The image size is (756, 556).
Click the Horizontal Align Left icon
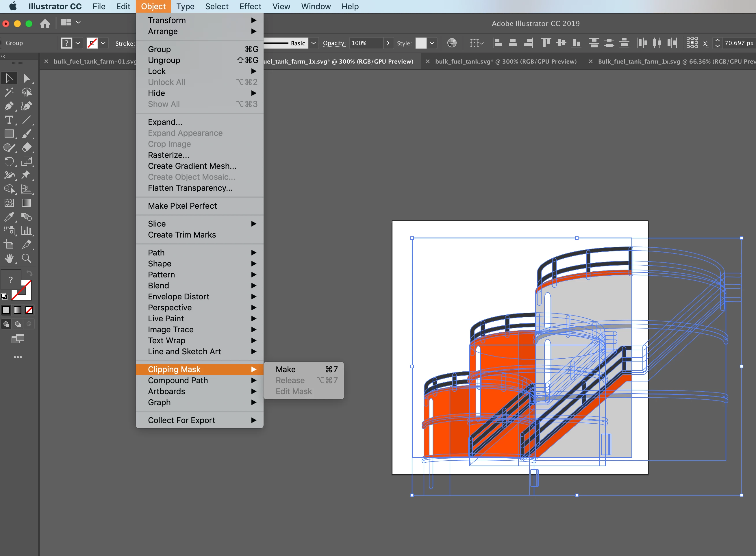point(497,43)
